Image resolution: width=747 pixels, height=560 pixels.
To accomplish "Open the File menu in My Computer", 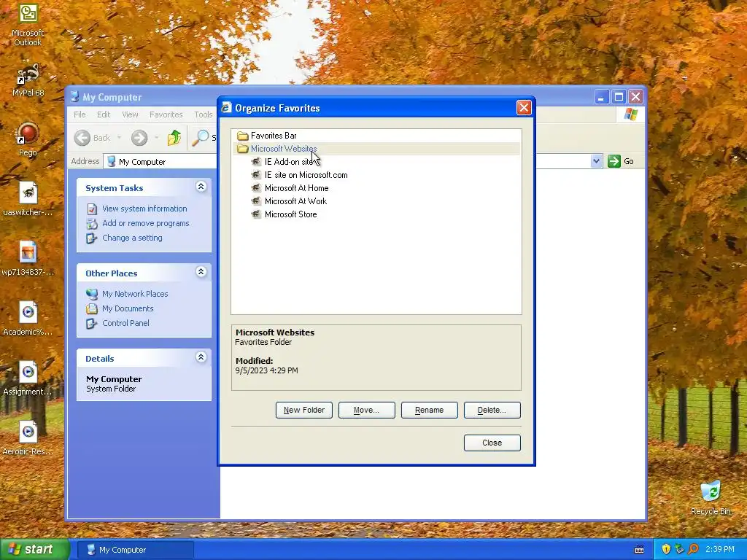I will (80, 114).
